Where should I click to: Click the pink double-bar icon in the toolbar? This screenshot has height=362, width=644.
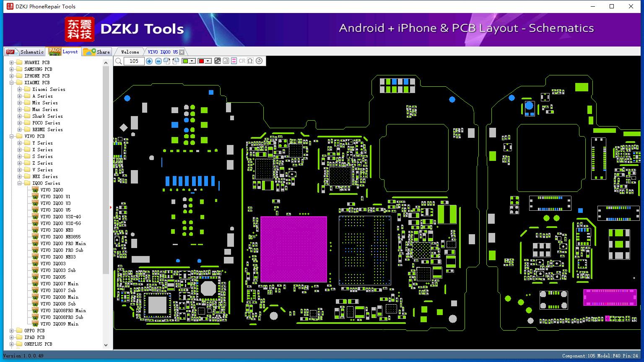[x=234, y=61]
